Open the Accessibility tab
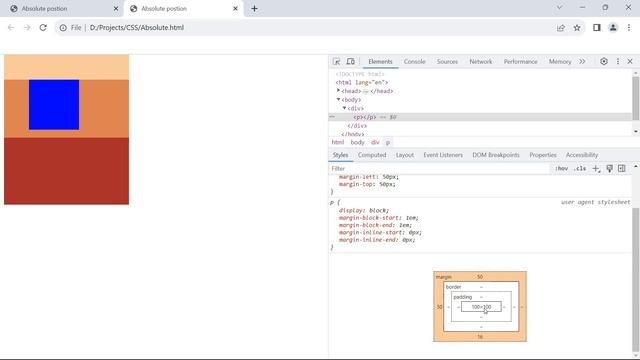 pos(582,155)
